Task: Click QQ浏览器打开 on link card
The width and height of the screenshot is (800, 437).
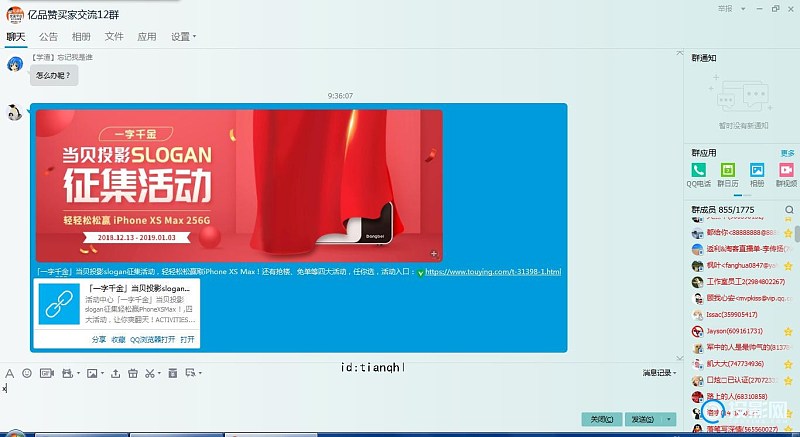Action: click(x=152, y=340)
